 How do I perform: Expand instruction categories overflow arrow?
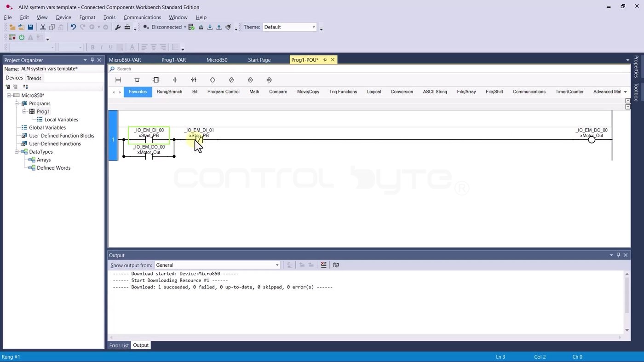(625, 92)
